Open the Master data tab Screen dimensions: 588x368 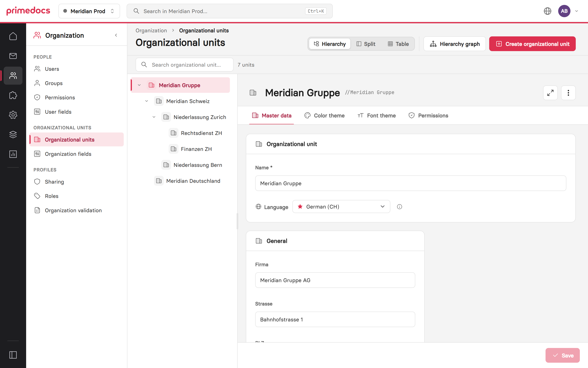272,116
